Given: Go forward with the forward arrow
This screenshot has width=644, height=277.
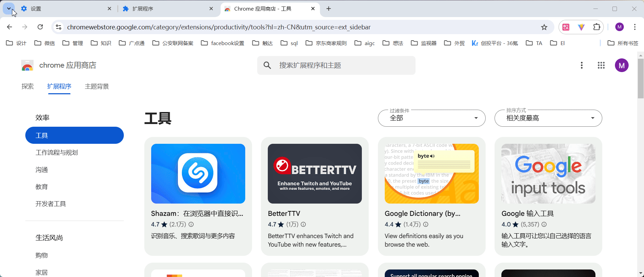Looking at the screenshot, I should tap(25, 27).
